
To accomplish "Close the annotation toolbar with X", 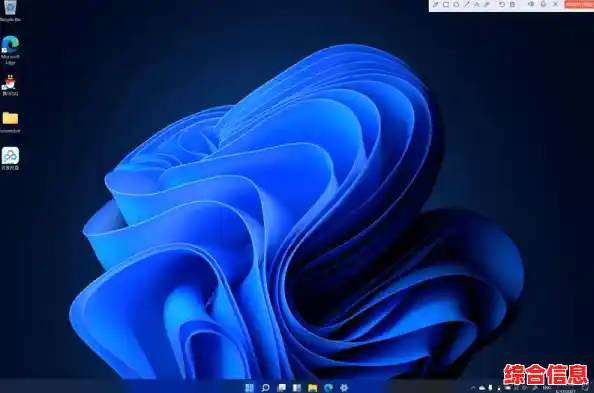I will click(556, 5).
